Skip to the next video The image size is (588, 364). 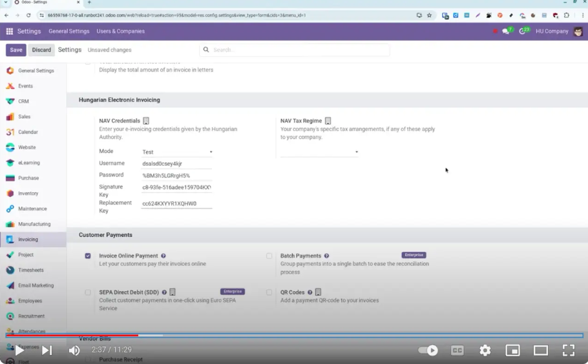(47, 350)
